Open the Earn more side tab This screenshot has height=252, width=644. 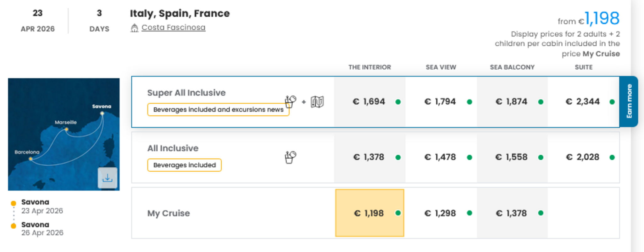[629, 101]
